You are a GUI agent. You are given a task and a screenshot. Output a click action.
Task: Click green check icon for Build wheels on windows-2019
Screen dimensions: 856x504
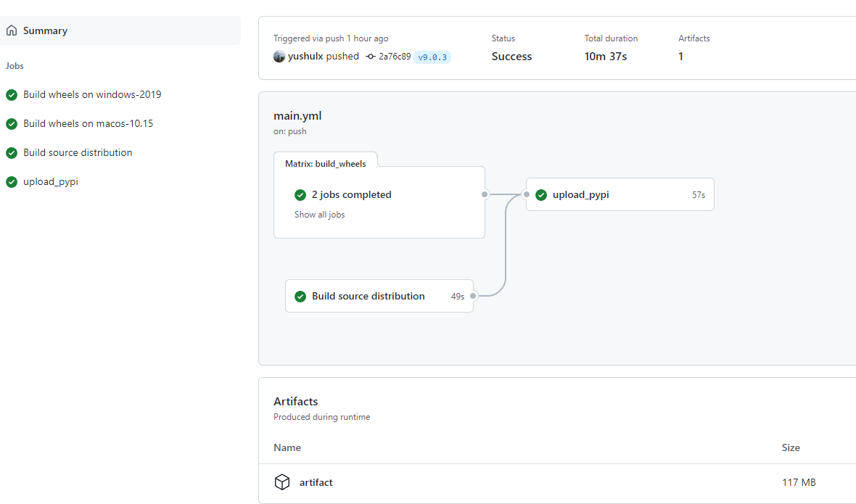pyautogui.click(x=12, y=95)
